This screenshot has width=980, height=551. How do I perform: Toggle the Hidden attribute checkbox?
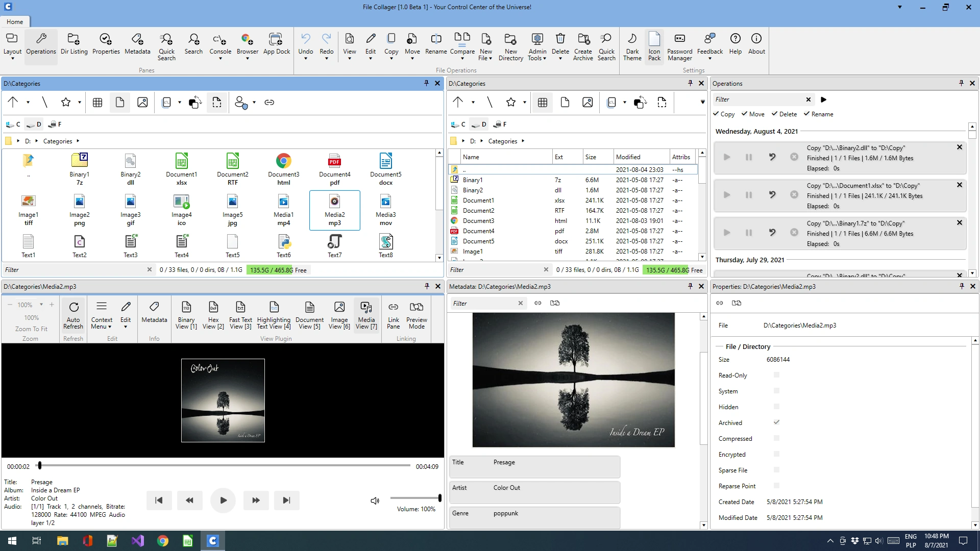tap(776, 407)
